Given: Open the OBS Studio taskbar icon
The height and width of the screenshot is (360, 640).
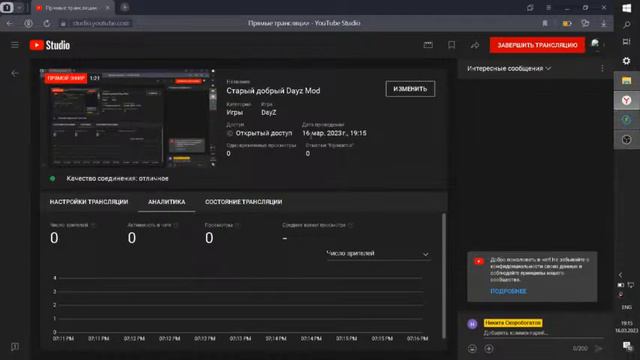Looking at the screenshot, I should [x=627, y=140].
